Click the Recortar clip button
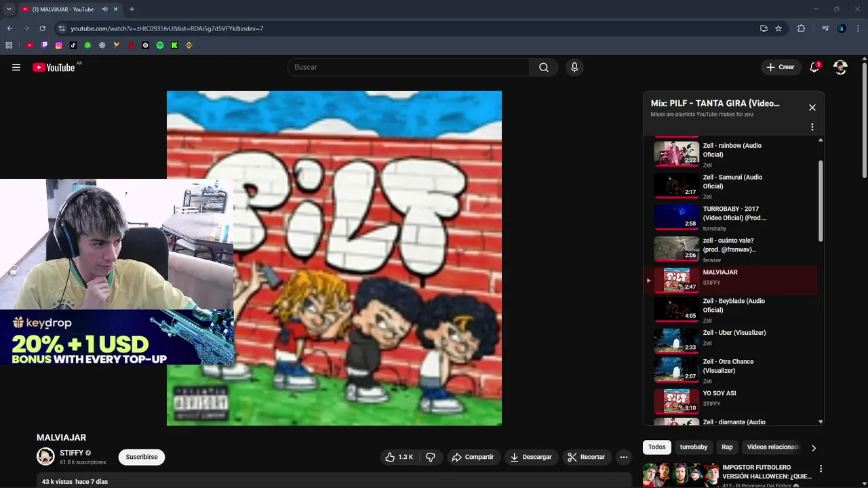The height and width of the screenshot is (488, 868). (x=586, y=457)
